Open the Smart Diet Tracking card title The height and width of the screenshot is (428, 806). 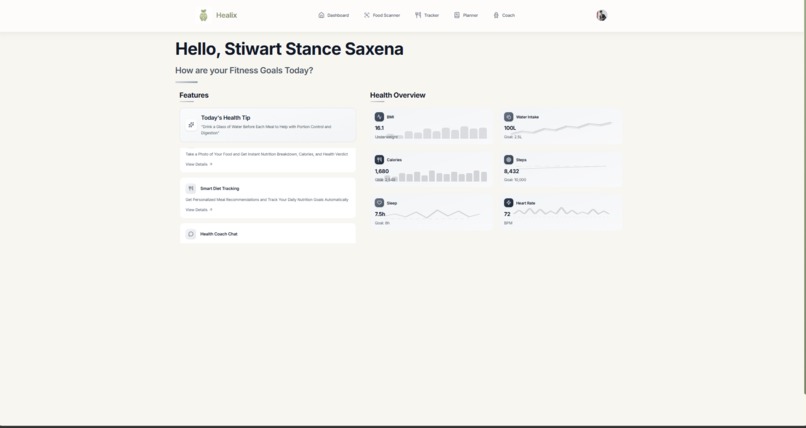(219, 189)
